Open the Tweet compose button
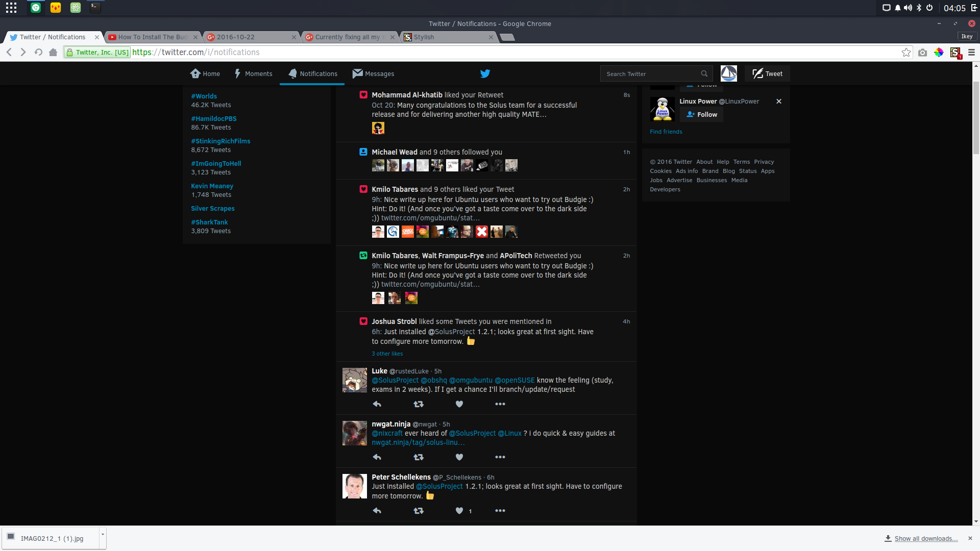980x551 pixels. (x=767, y=73)
